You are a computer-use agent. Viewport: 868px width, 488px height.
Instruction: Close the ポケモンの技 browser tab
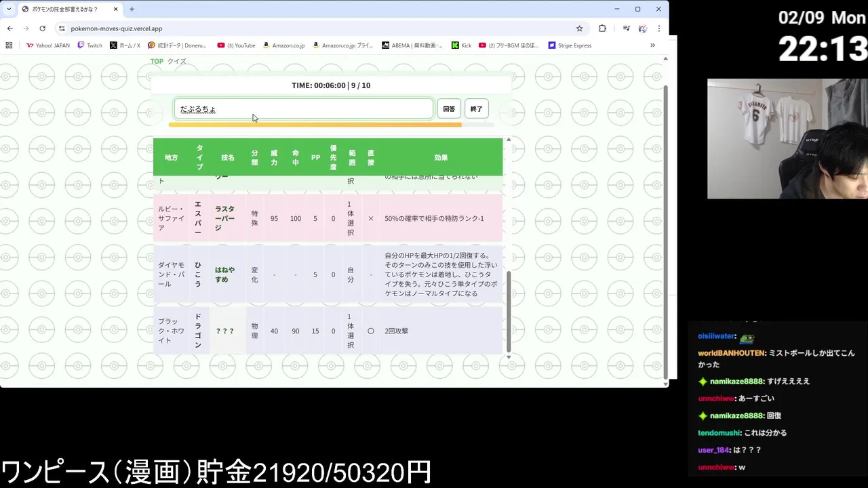pyautogui.click(x=115, y=9)
